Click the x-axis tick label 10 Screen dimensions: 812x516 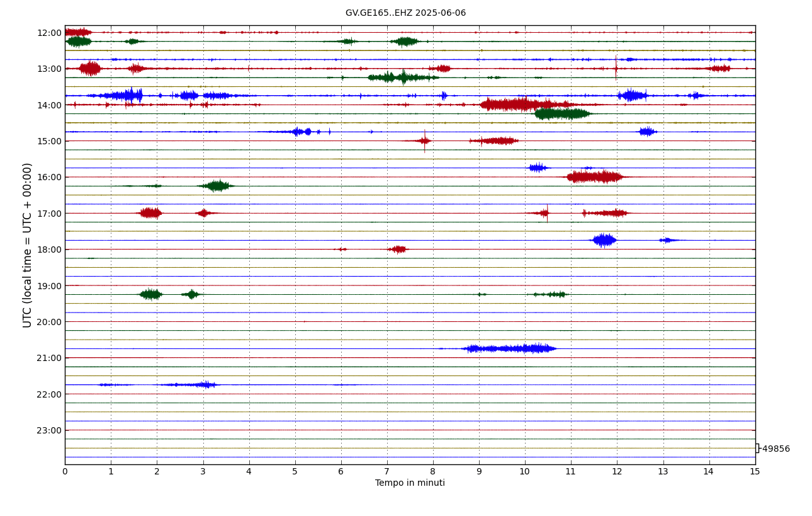click(x=525, y=472)
